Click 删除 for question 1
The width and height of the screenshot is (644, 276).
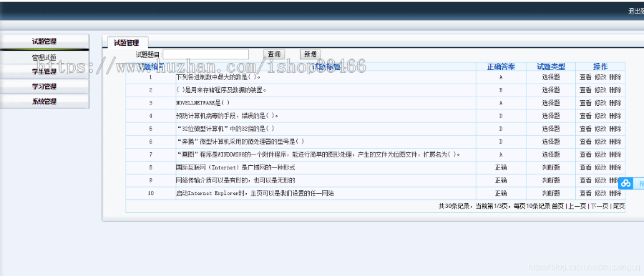pos(615,77)
